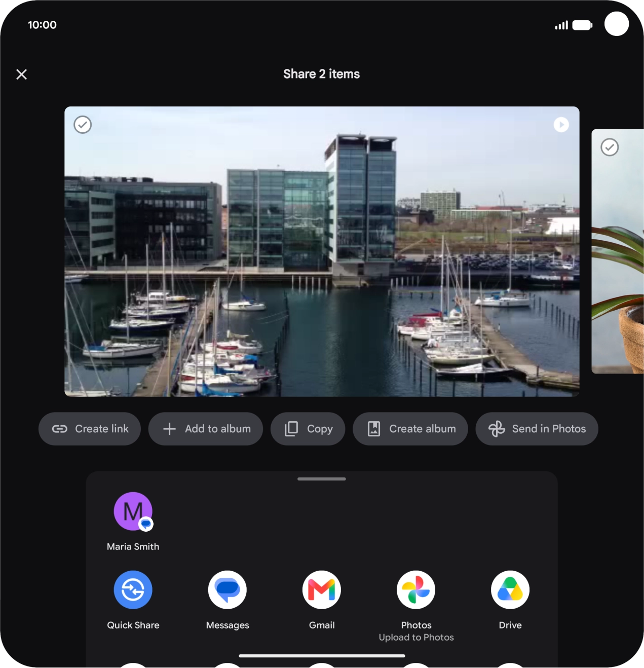The width and height of the screenshot is (644, 668).
Task: Select Send in Photos
Action: [537, 429]
